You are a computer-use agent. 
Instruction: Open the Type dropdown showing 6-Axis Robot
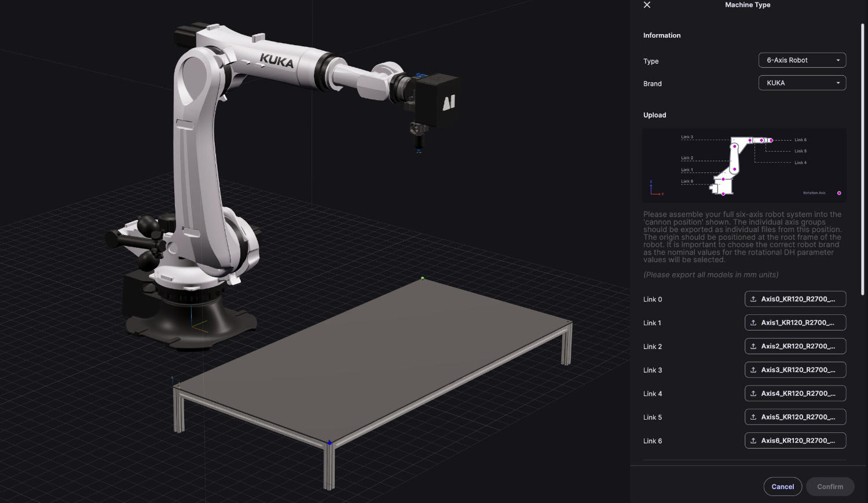[x=802, y=60]
